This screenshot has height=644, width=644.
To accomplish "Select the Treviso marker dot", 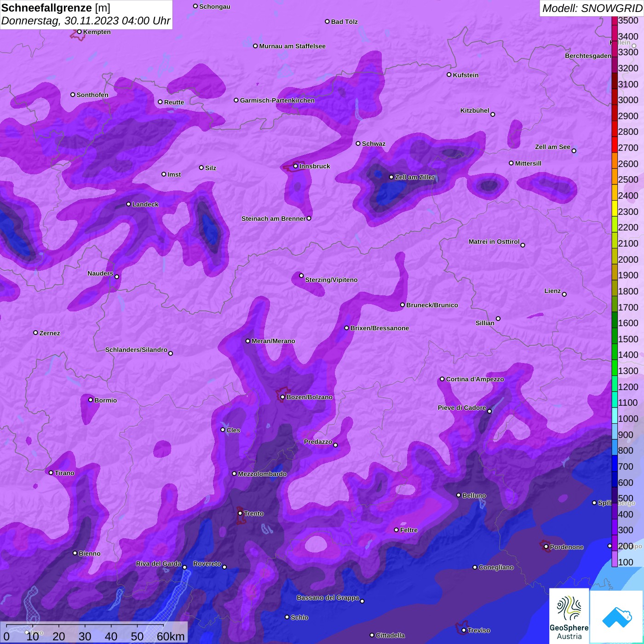I will pos(464,630).
